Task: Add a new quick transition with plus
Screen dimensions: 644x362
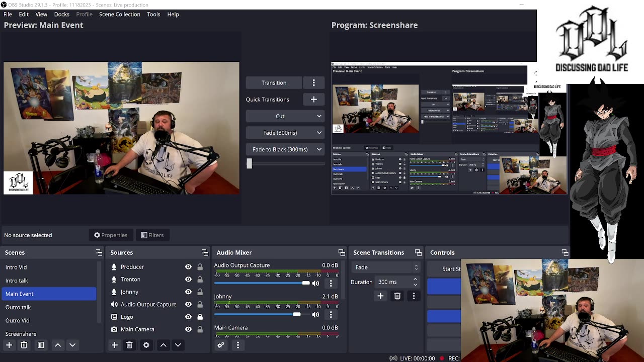Action: pyautogui.click(x=313, y=100)
